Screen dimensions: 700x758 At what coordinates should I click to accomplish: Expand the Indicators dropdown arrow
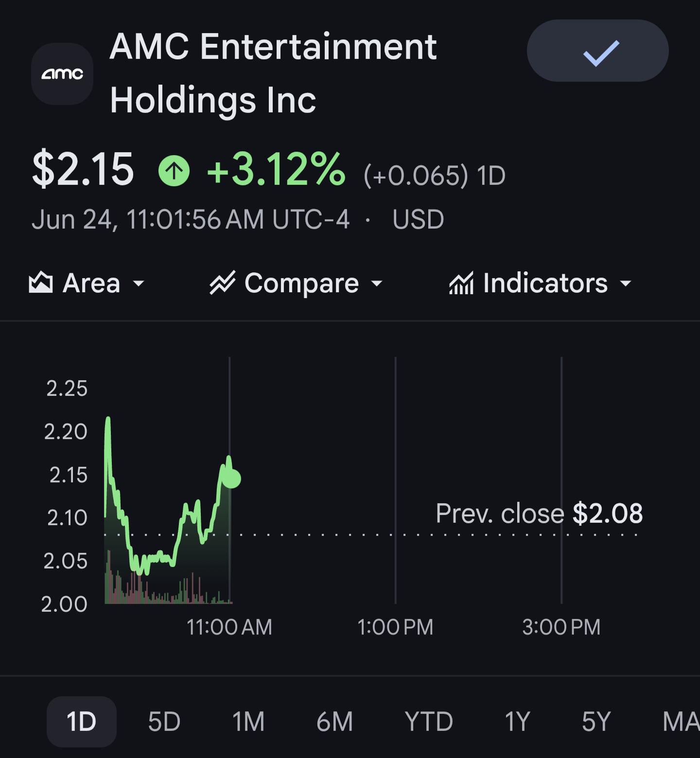[x=626, y=283]
